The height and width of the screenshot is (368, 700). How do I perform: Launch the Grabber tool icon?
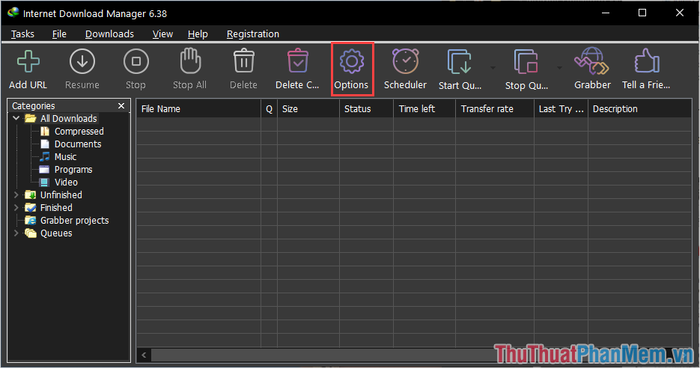[592, 61]
